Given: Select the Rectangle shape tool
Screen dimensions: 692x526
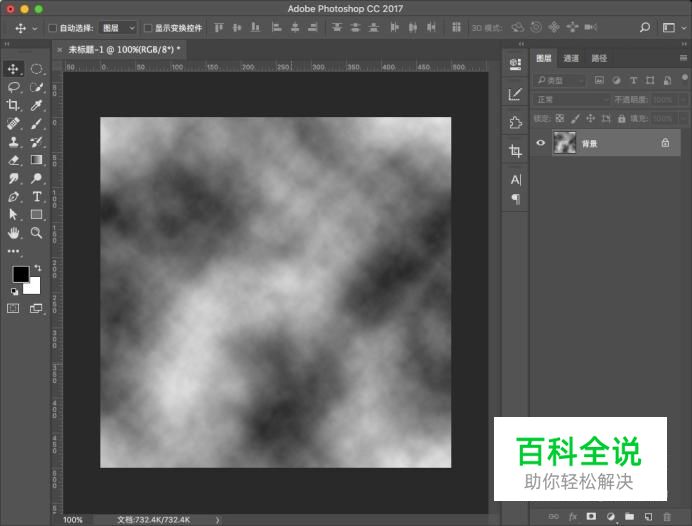Looking at the screenshot, I should pos(36,215).
